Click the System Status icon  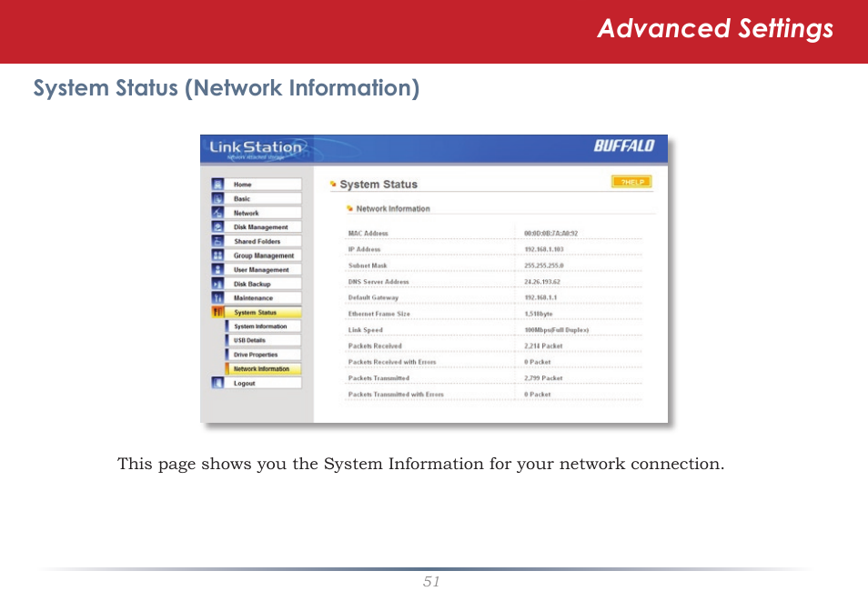tap(217, 312)
